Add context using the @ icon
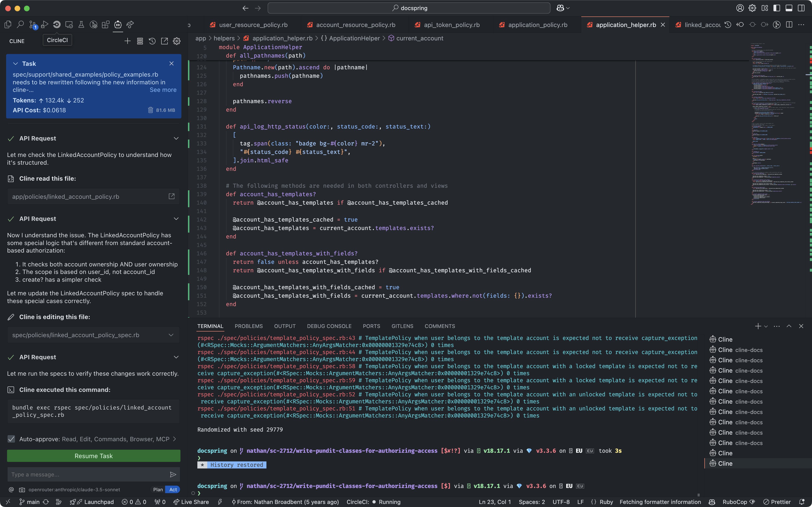This screenshot has width=812, height=507. 12,490
